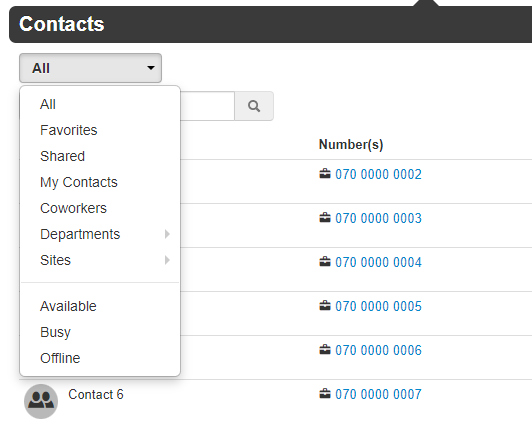
Task: Click the search magnifier icon button
Action: (x=254, y=106)
